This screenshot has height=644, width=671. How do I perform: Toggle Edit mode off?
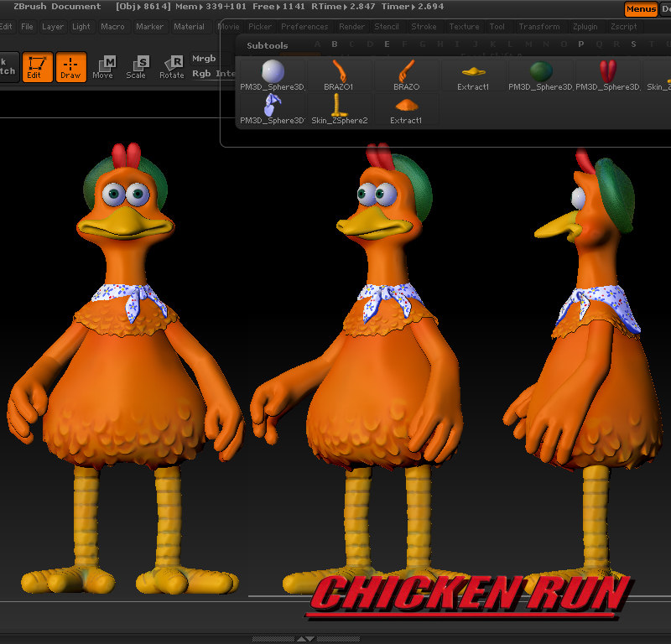[37, 67]
